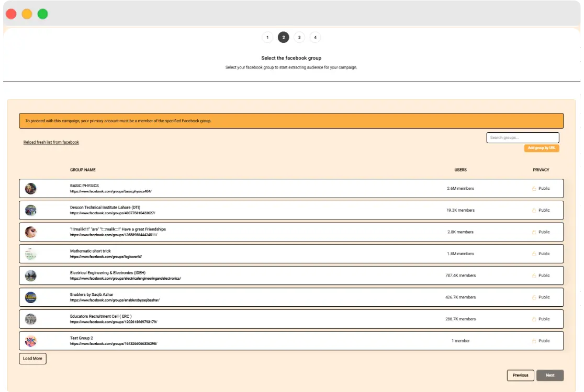Click the Add group by URL button
Screen dimensions: 584x392
[x=541, y=148]
